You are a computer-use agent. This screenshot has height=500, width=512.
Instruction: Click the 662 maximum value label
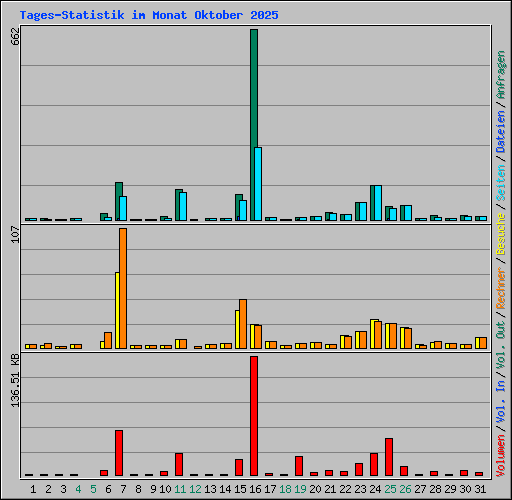point(15,36)
